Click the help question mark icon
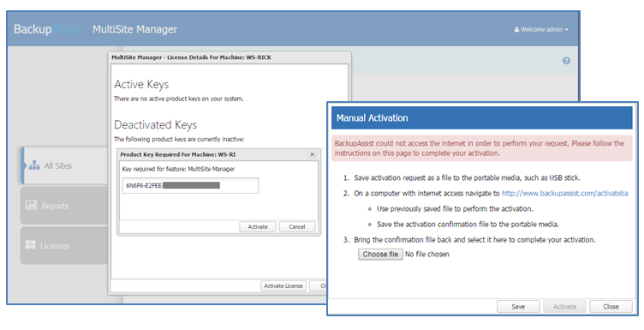The height and width of the screenshot is (330, 644). pyautogui.click(x=566, y=61)
